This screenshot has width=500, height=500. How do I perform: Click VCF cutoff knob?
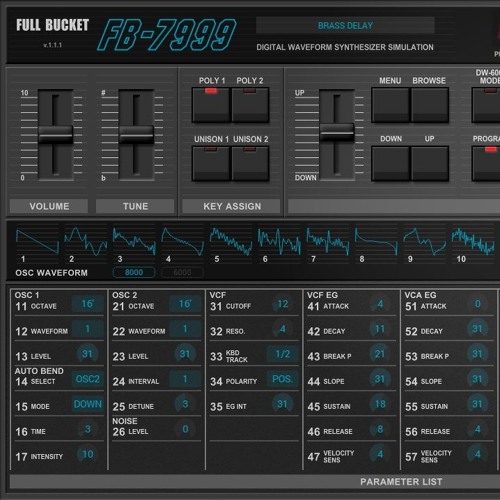[x=282, y=304]
